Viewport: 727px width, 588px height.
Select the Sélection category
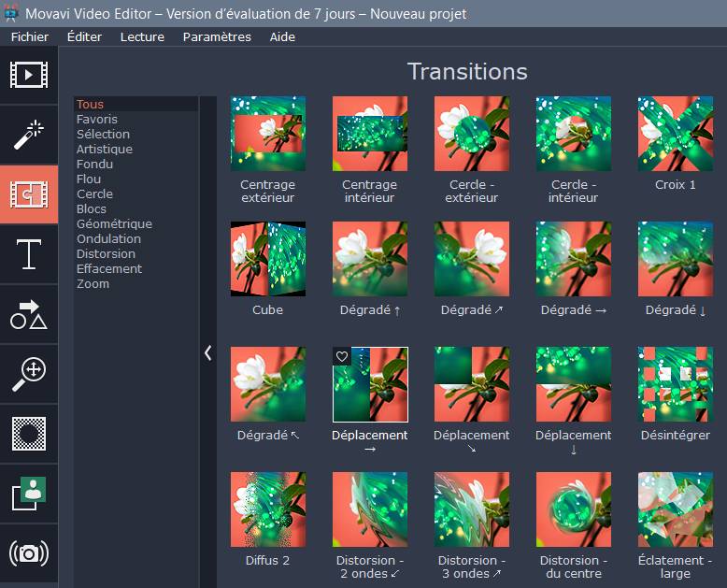click(x=135, y=134)
